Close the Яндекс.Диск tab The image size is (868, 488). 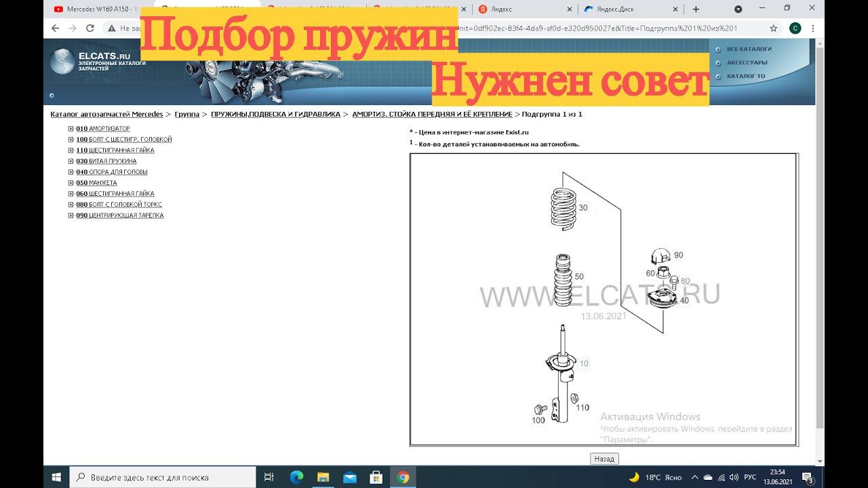(x=675, y=9)
